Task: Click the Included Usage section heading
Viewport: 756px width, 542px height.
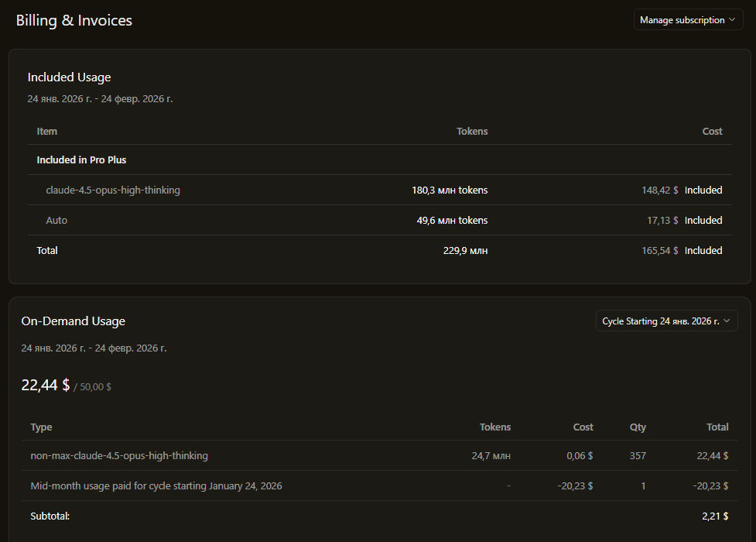Action: [69, 77]
